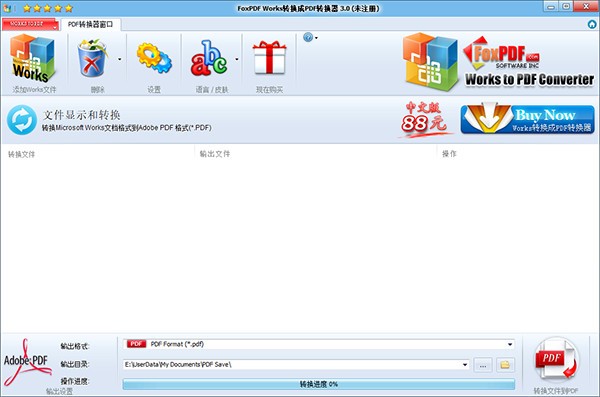Click the small arrow on the red Works tab

point(55,27)
